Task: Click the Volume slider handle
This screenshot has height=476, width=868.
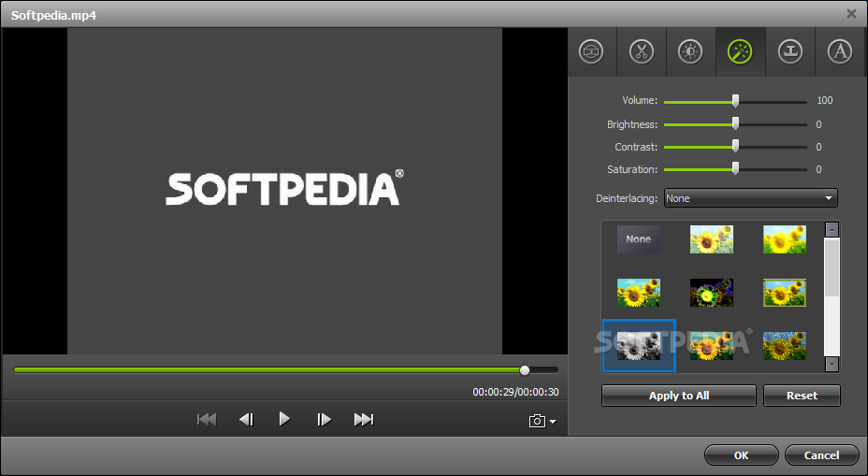Action: [x=735, y=101]
